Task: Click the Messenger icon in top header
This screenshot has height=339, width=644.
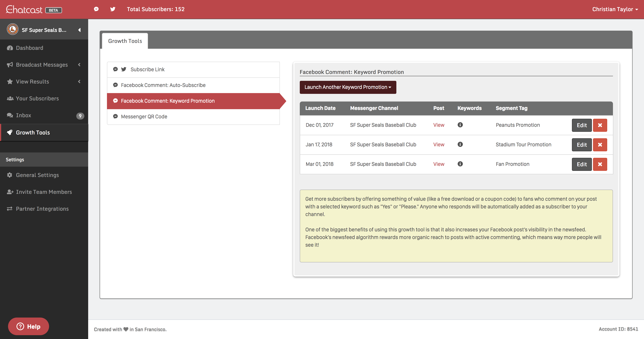Action: tap(96, 9)
